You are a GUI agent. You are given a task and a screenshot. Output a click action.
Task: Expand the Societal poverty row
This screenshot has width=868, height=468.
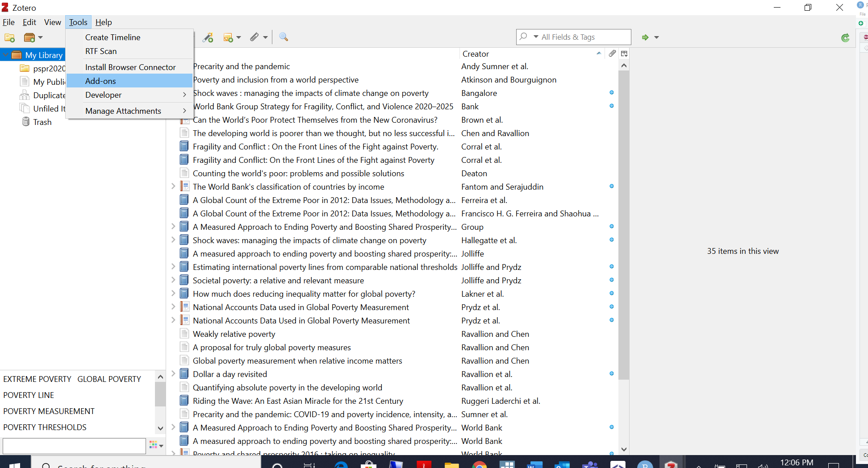(173, 280)
